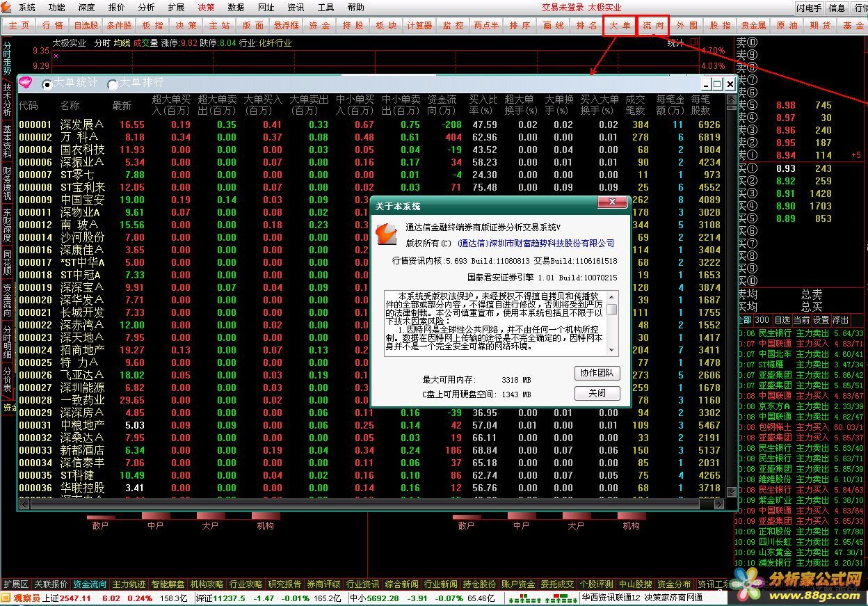Click the 流向 toolbar button
The height and width of the screenshot is (606, 868).
653,25
